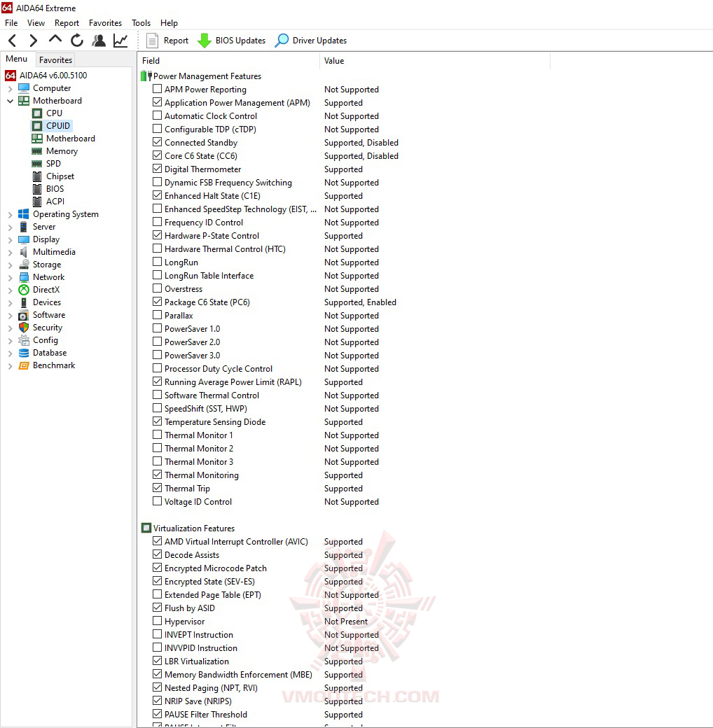This screenshot has width=713, height=728.
Task: Switch to the Favorites tab in sidebar
Action: click(55, 60)
